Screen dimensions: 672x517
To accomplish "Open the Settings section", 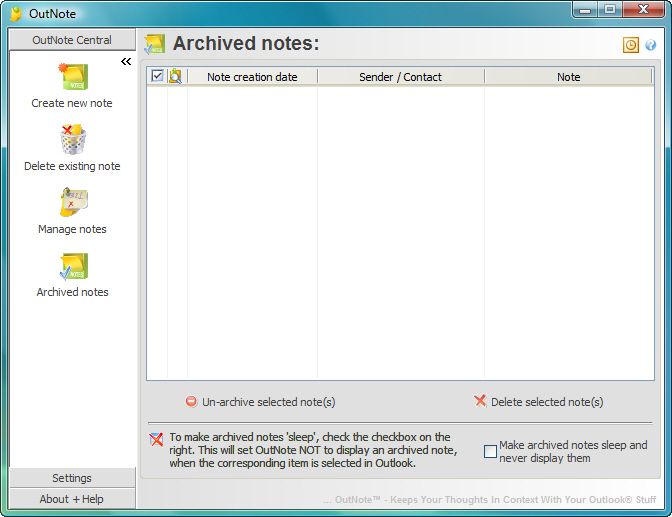I will pos(72,478).
